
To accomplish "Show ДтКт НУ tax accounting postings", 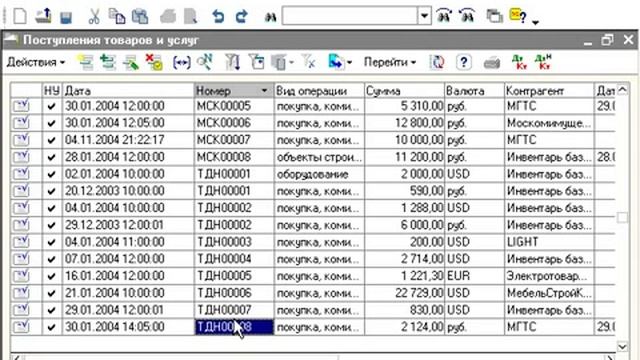I will click(x=543, y=62).
